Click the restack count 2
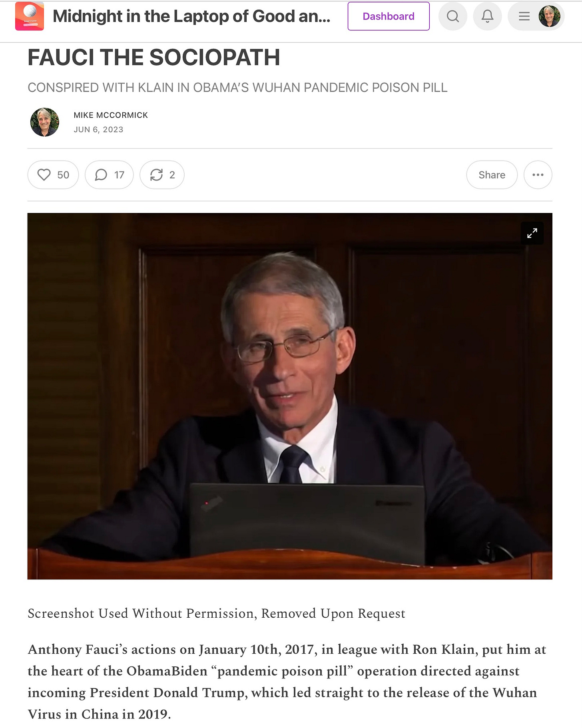582x728 pixels. click(x=172, y=175)
